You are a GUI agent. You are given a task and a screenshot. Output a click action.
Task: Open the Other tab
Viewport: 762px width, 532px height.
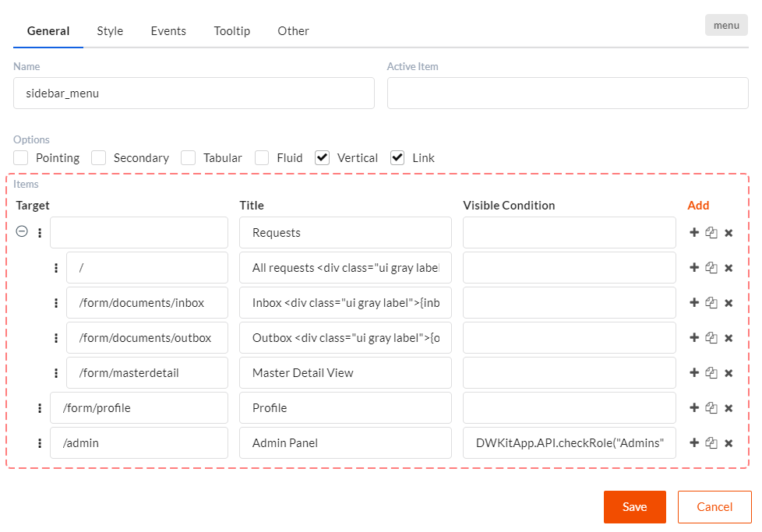[293, 31]
